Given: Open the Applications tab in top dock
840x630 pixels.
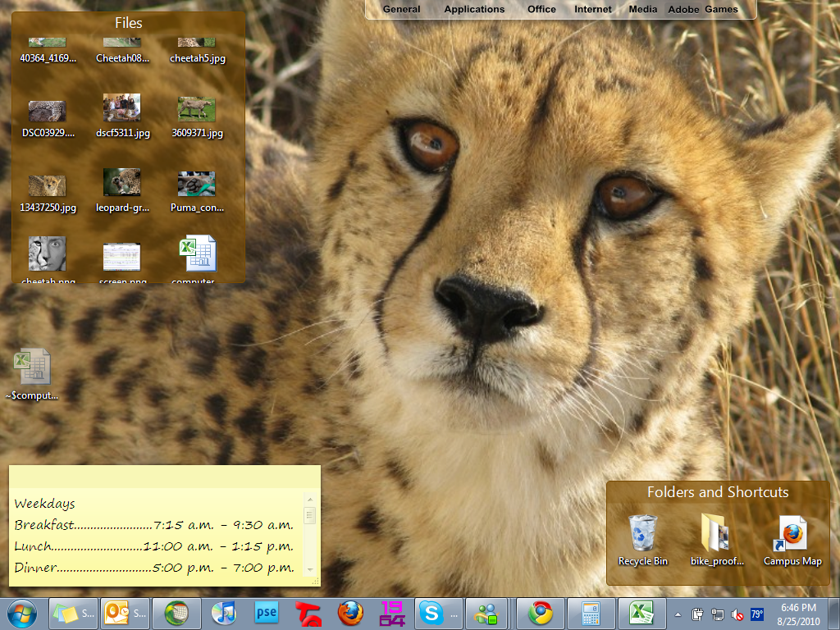Looking at the screenshot, I should pos(474,10).
